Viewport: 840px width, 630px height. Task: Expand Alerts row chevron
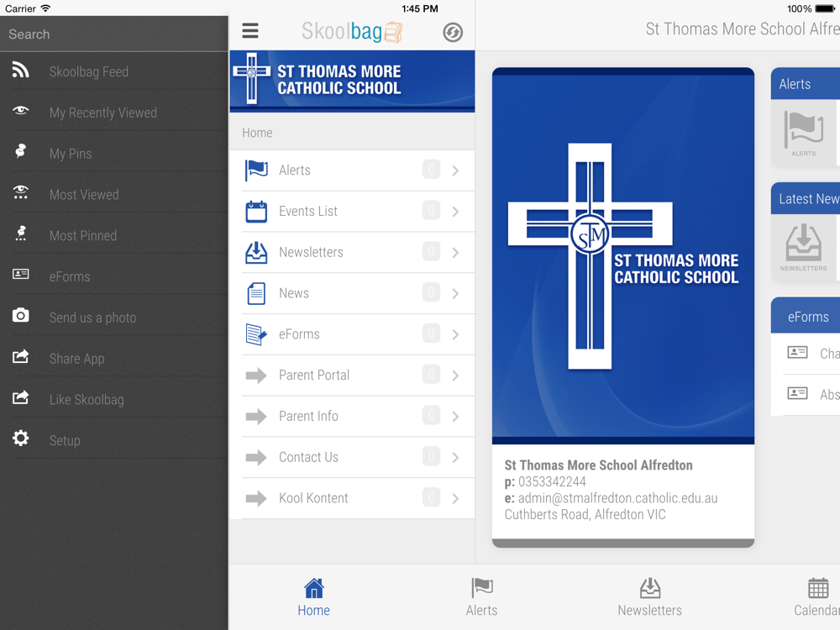455,171
